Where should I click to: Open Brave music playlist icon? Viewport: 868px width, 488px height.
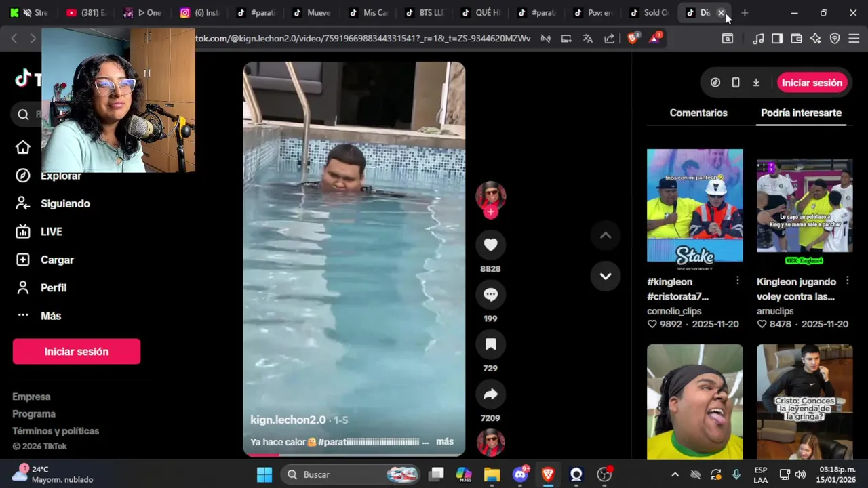(x=758, y=39)
